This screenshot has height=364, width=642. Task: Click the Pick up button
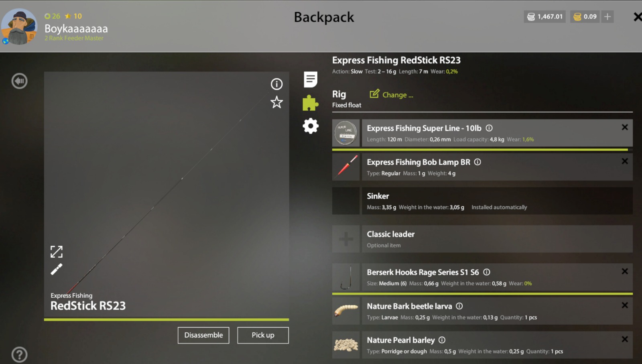(x=263, y=335)
